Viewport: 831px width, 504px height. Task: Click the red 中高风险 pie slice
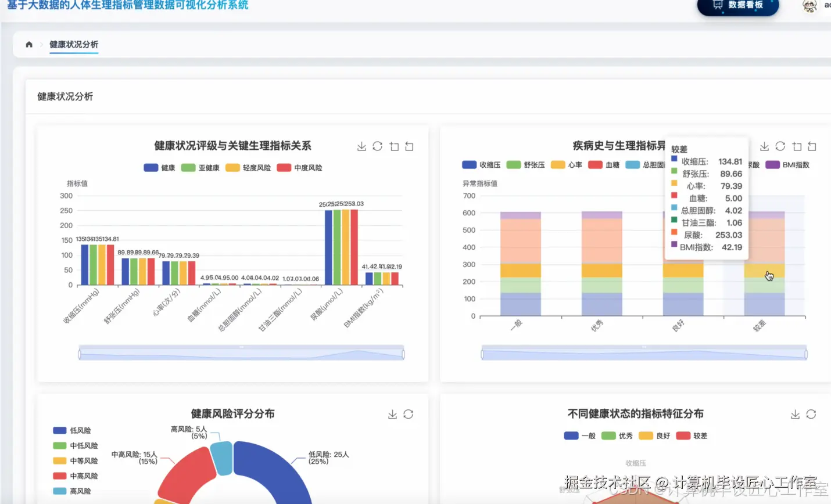click(x=187, y=476)
